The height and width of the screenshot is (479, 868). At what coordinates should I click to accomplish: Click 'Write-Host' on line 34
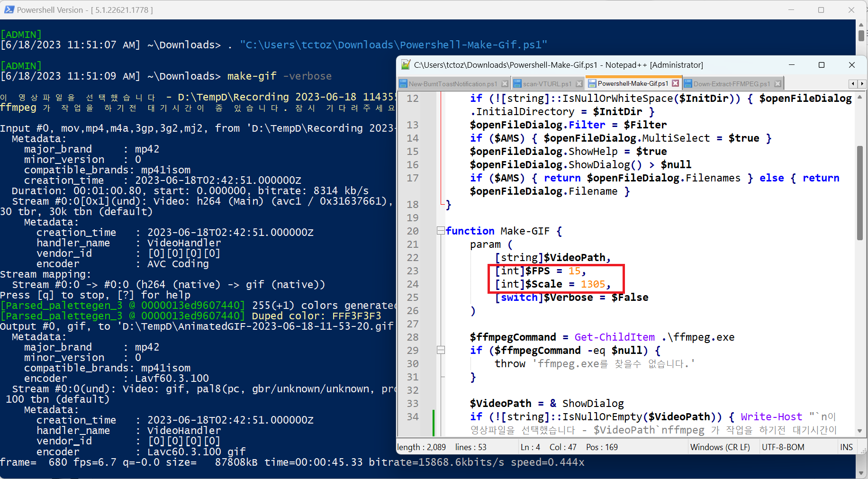click(771, 416)
